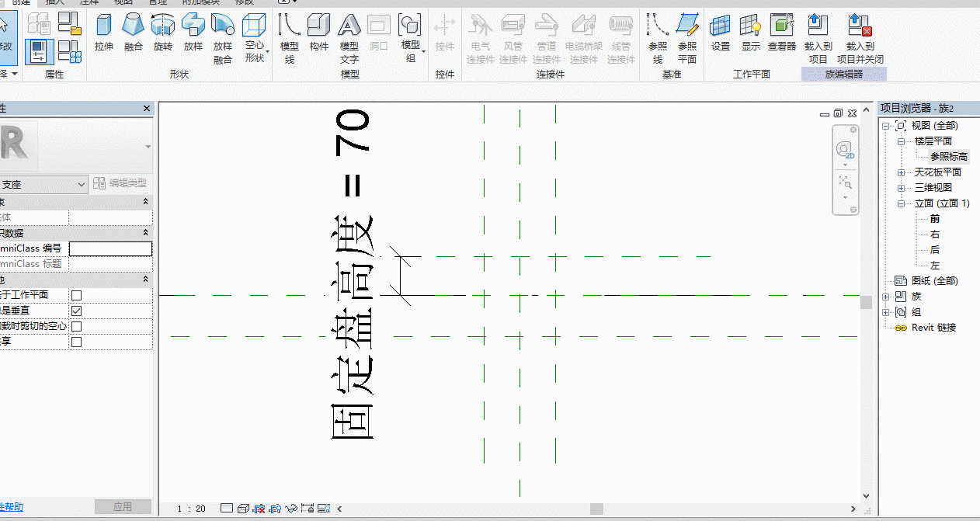Image resolution: width=980 pixels, height=521 pixels.
Task: Open the 查看器 work plane viewer
Action: 782,33
